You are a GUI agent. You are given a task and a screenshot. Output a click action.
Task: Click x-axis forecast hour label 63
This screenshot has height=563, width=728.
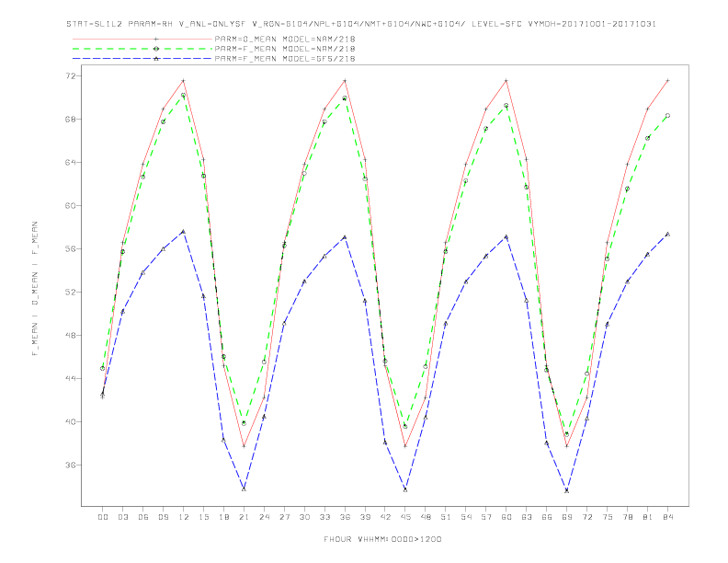click(x=527, y=517)
